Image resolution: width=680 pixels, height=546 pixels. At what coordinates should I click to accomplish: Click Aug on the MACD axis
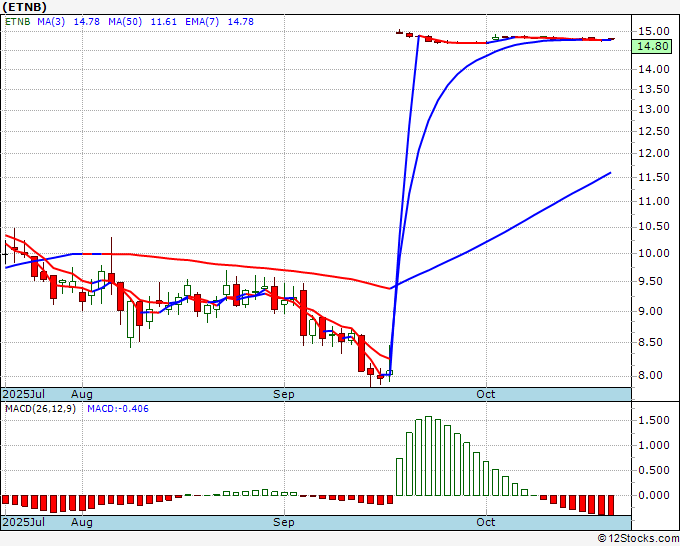pyautogui.click(x=82, y=522)
